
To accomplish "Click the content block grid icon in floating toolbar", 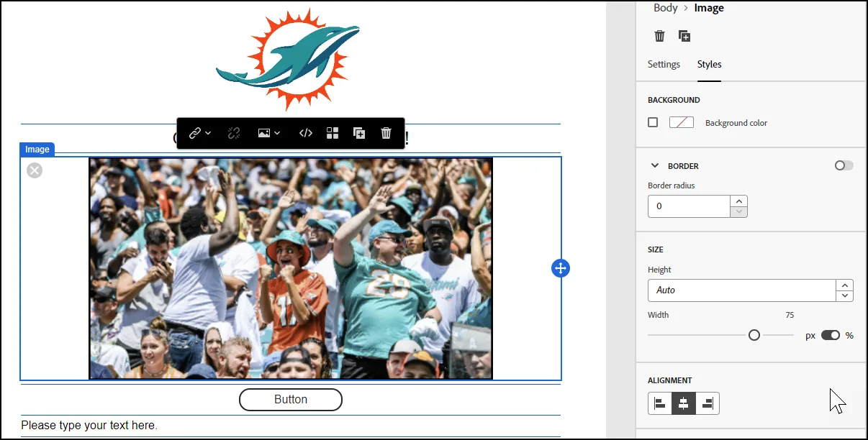I will pos(333,133).
